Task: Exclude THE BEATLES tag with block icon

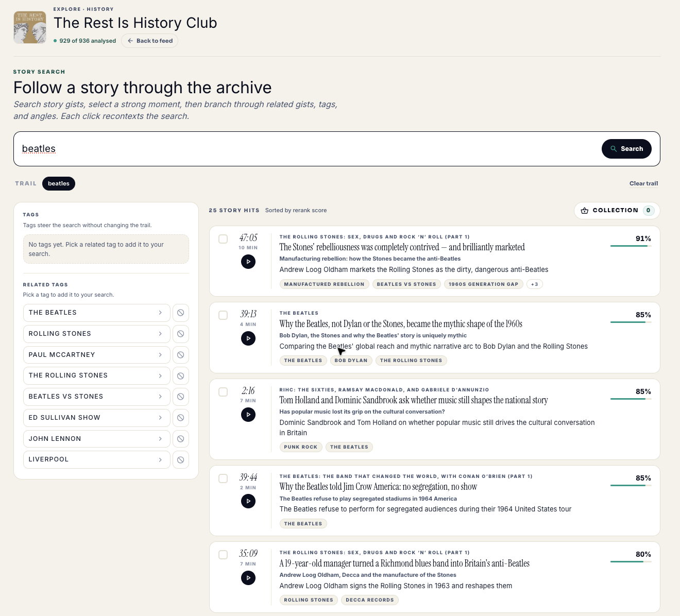Action: 181,313
